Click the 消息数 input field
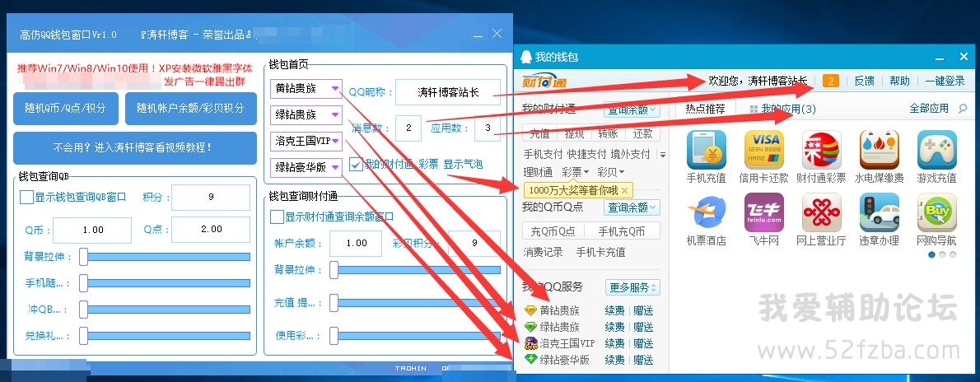The image size is (980, 382). tap(408, 128)
